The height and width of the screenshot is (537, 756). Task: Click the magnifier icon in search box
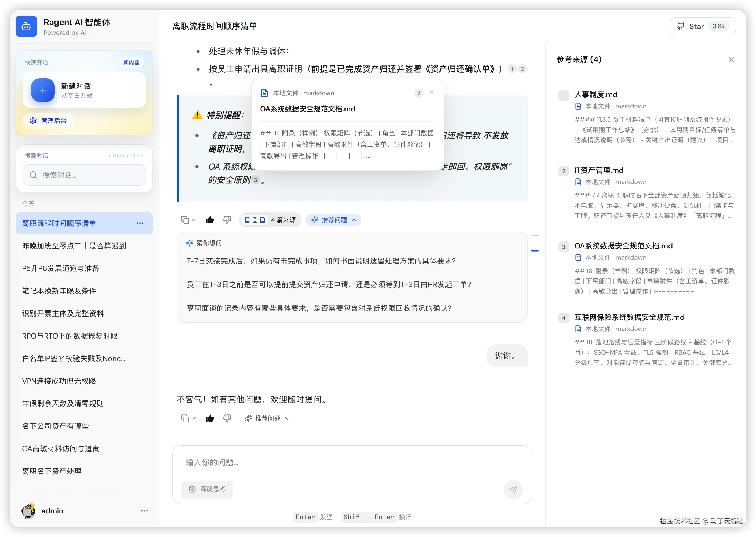tap(33, 175)
